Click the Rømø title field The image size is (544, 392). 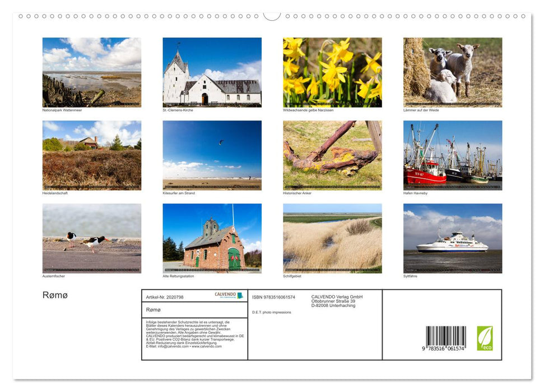tap(155, 309)
